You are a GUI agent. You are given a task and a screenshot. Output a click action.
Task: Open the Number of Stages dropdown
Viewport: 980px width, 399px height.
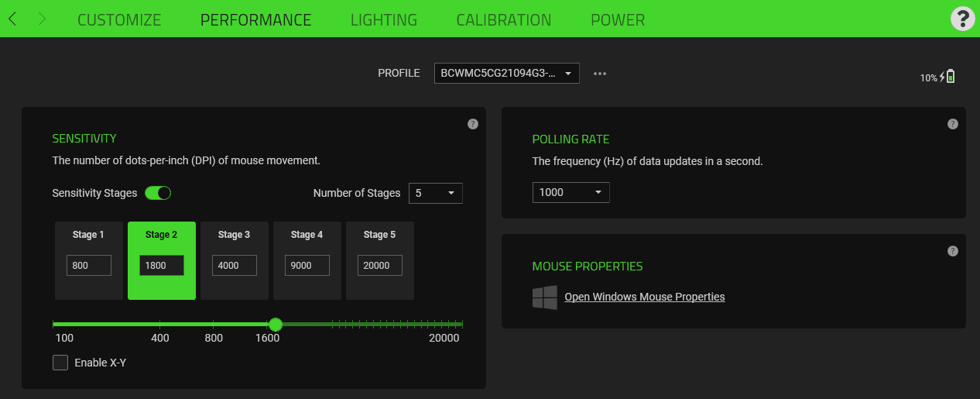[x=435, y=193]
